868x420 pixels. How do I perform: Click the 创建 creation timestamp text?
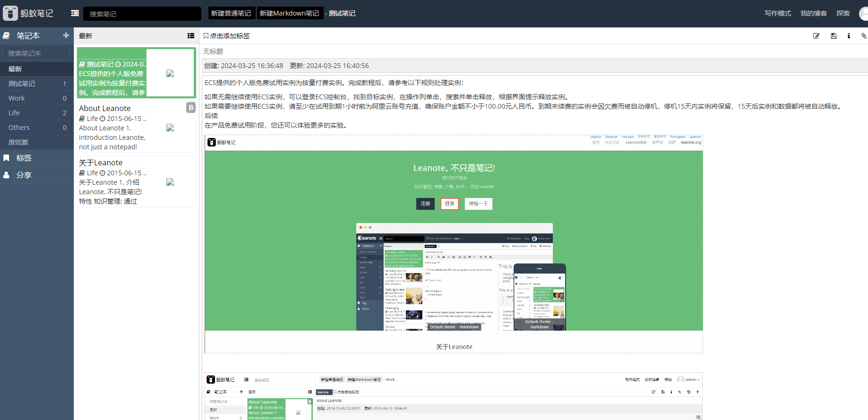pos(244,66)
